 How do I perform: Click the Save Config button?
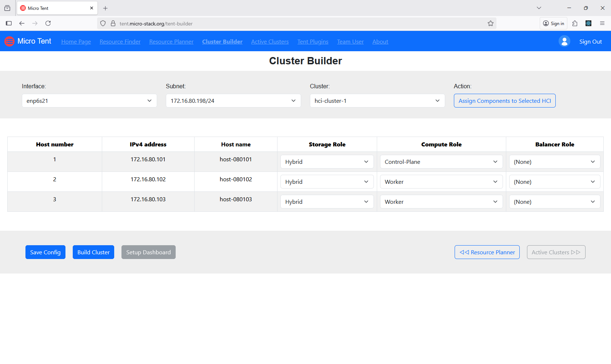pyautogui.click(x=45, y=252)
